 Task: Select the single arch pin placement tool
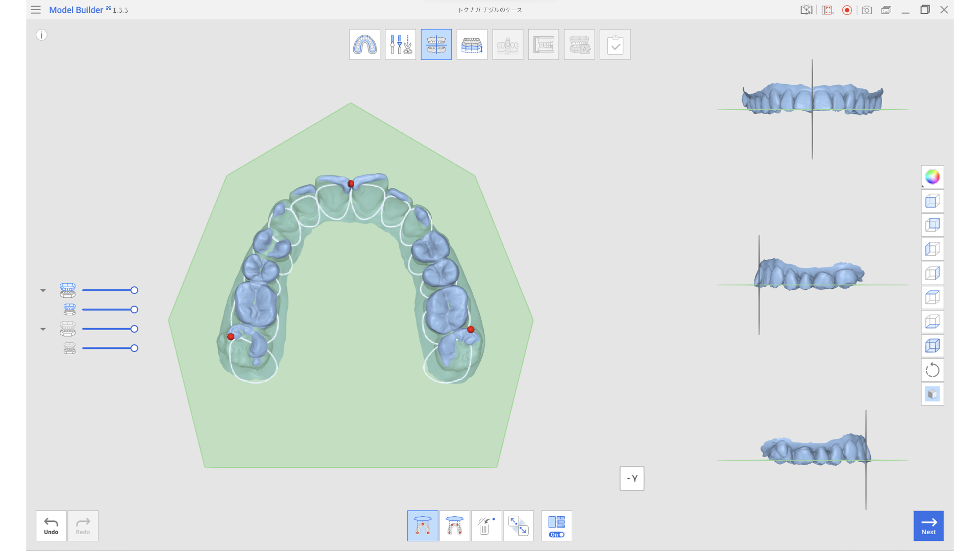[422, 525]
